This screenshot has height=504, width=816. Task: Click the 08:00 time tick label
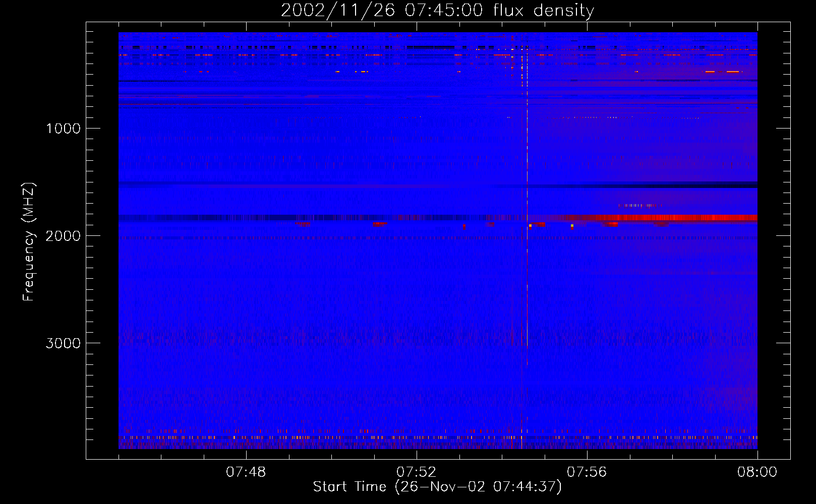pos(757,472)
